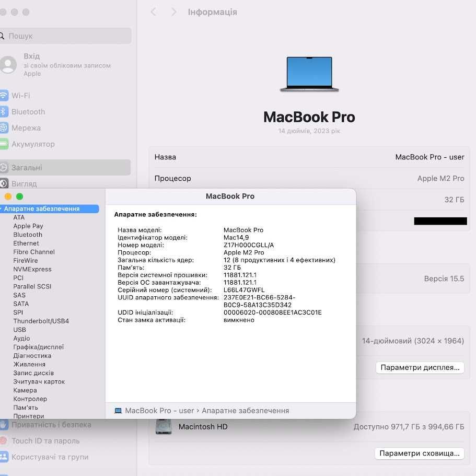Select Fibre Channel tree item
476x476 pixels.
click(x=34, y=252)
